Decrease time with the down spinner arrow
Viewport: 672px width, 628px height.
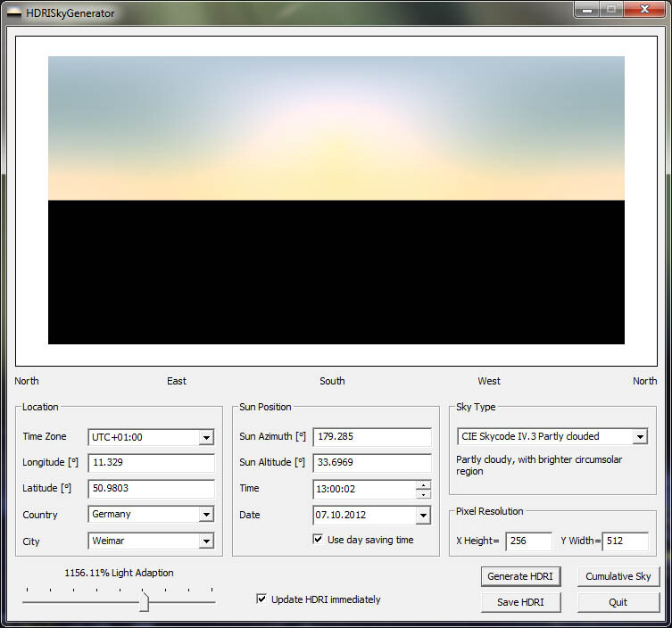coord(423,494)
